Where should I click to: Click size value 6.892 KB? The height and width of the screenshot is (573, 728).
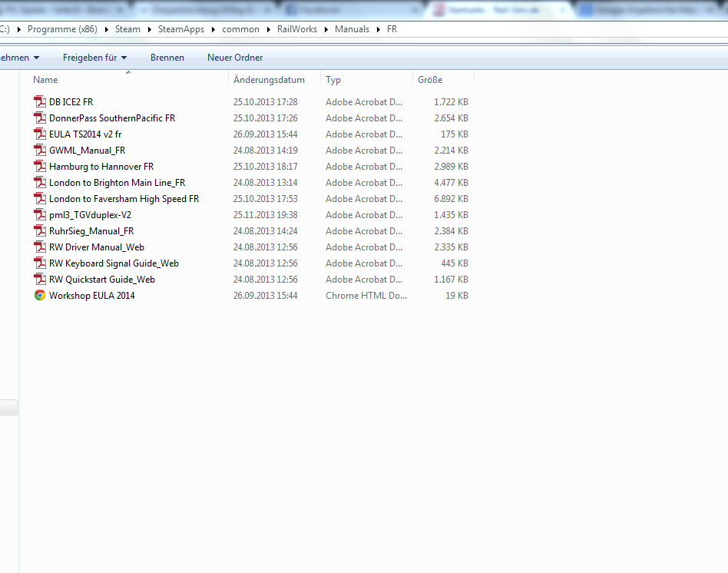[451, 199]
